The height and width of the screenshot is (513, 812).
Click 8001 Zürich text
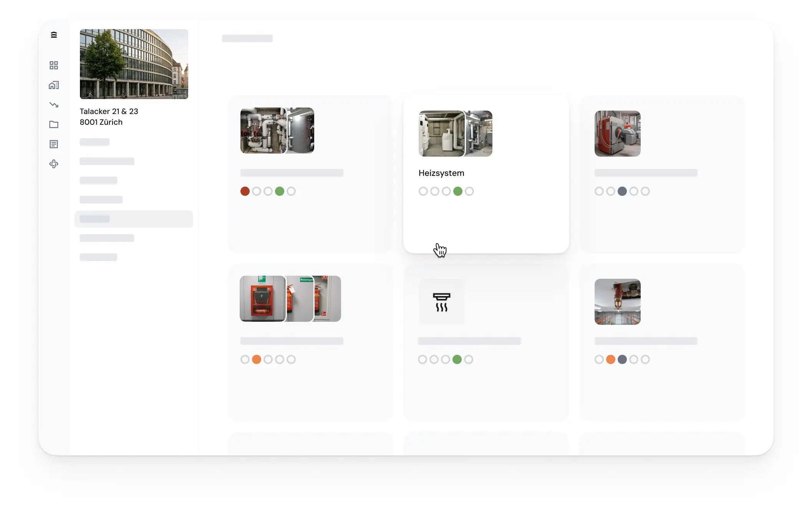pos(101,122)
